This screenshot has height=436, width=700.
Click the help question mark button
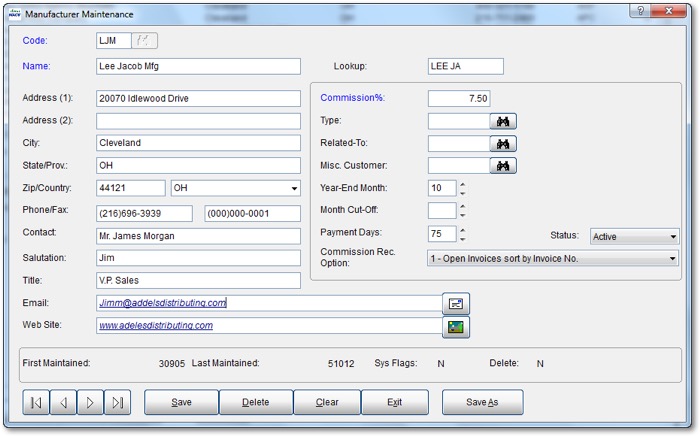(640, 11)
